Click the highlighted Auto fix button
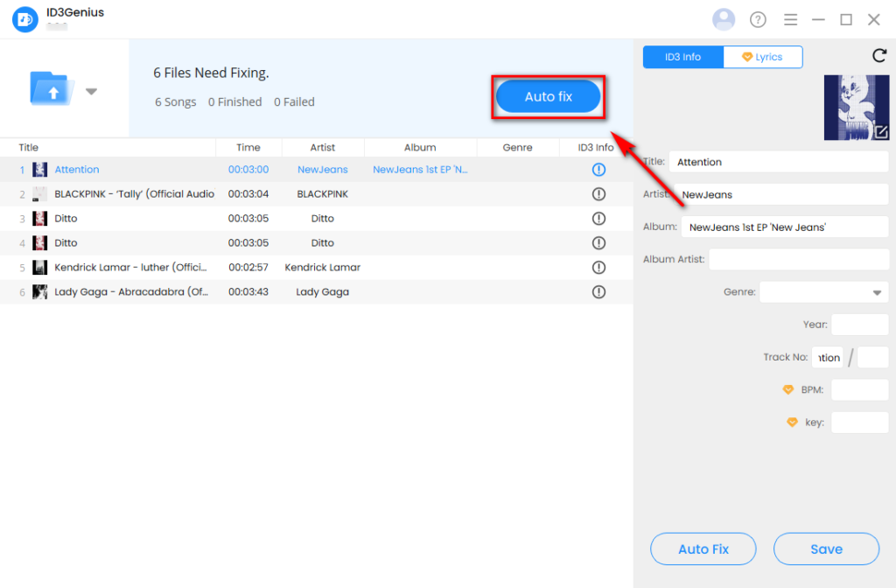 tap(548, 96)
